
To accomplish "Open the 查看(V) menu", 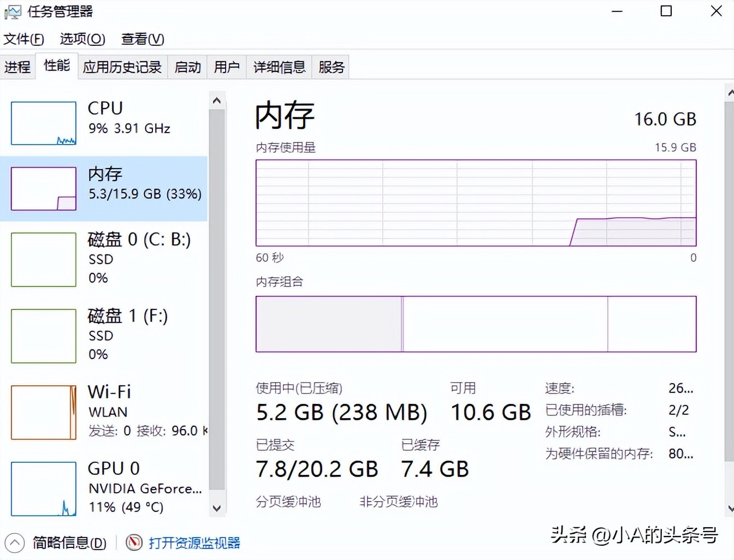I will 143,39.
